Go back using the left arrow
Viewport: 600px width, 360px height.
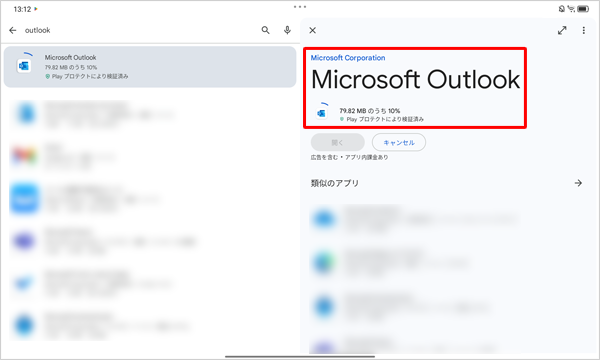13,30
